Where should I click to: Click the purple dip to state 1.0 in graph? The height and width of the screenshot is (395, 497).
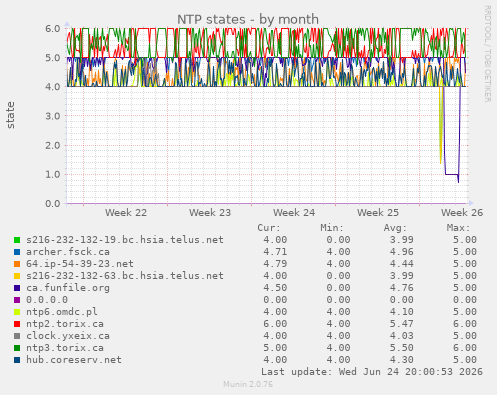coord(452,174)
